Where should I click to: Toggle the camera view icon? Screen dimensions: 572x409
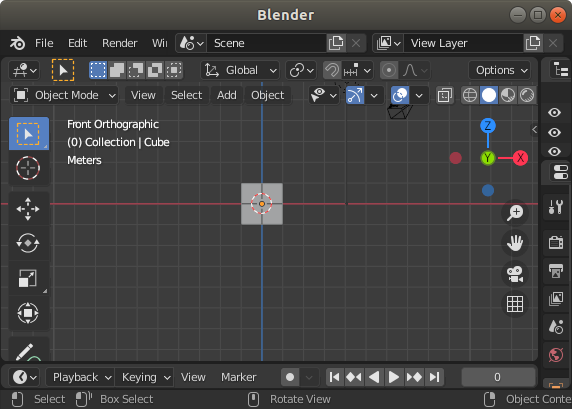[x=515, y=274]
